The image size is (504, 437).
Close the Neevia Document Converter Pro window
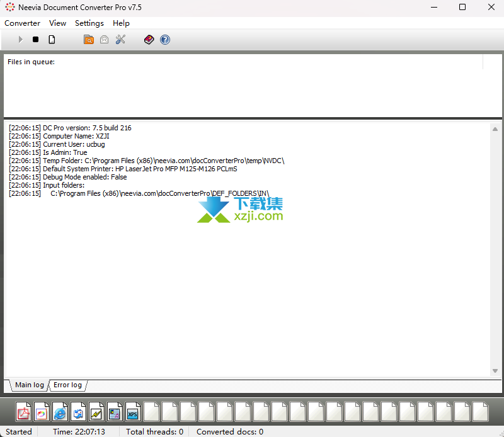coord(491,7)
